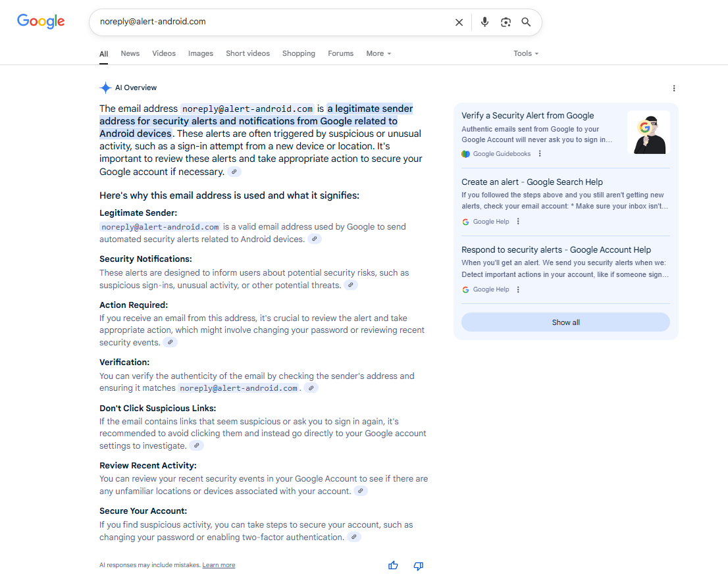Click the Show all button
Image resolution: width=728 pixels, height=575 pixels.
pos(565,322)
